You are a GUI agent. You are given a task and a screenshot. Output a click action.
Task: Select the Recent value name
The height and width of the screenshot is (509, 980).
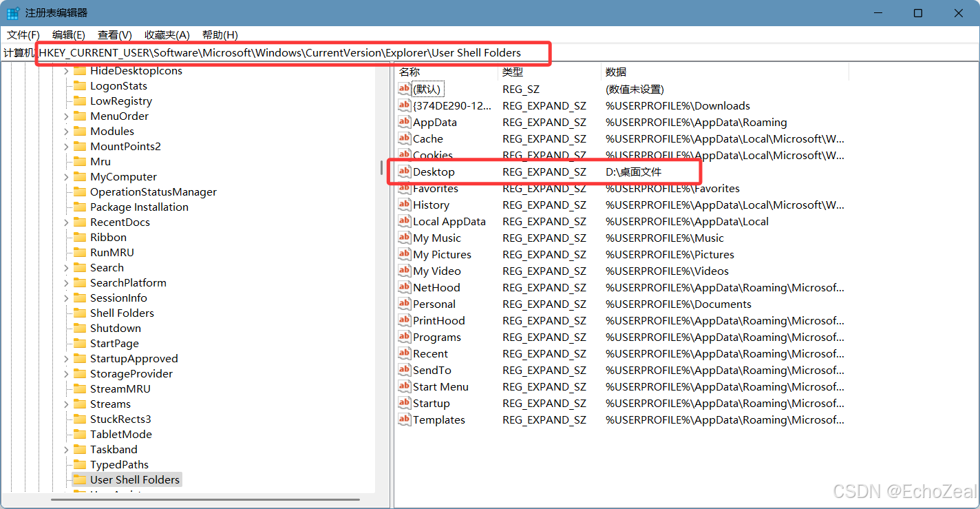point(430,353)
